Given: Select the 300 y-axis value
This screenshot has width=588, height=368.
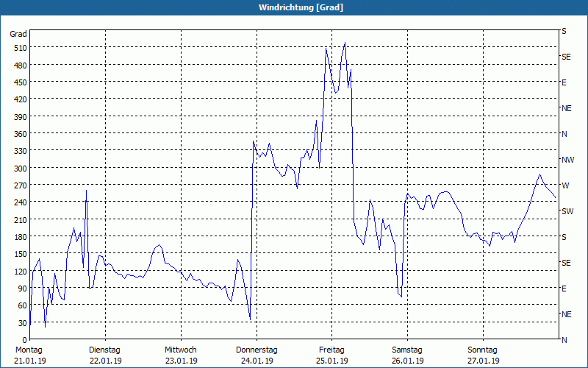Looking at the screenshot, I should pos(21,169).
